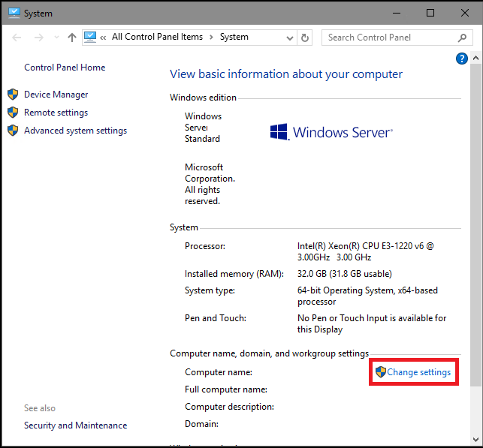Click the vertical scrollbar thumb

pos(475,224)
